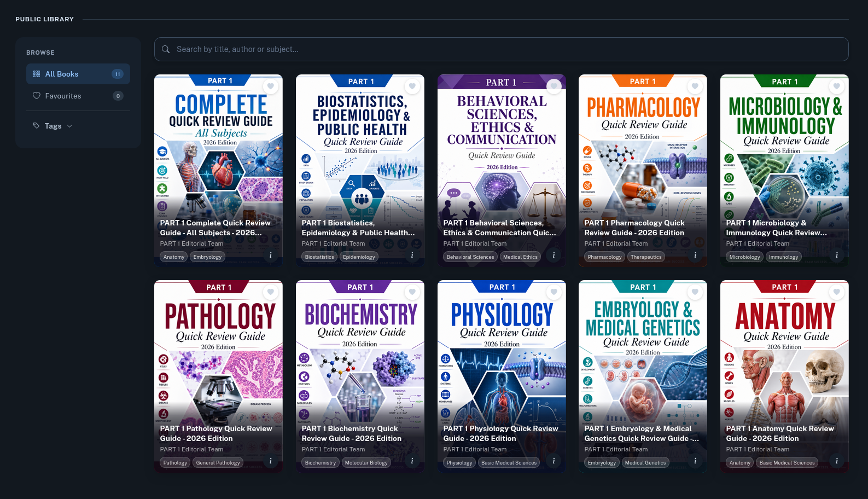
Task: Open Favourites in the sidebar
Action: click(78, 96)
